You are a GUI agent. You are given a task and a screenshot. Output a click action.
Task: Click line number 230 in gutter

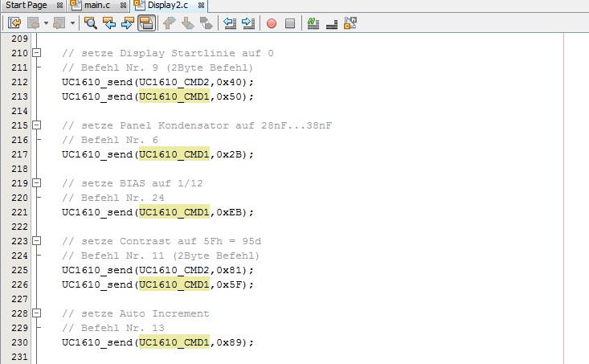[19, 342]
